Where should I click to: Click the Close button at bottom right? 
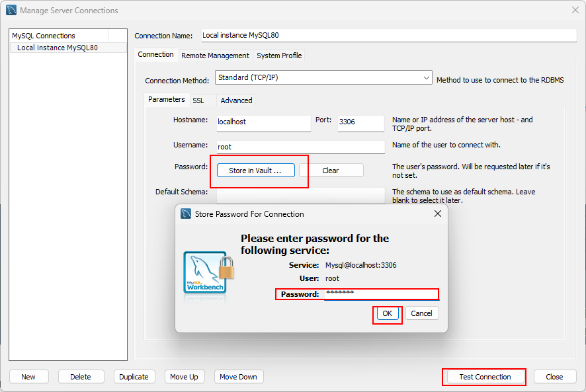(555, 377)
